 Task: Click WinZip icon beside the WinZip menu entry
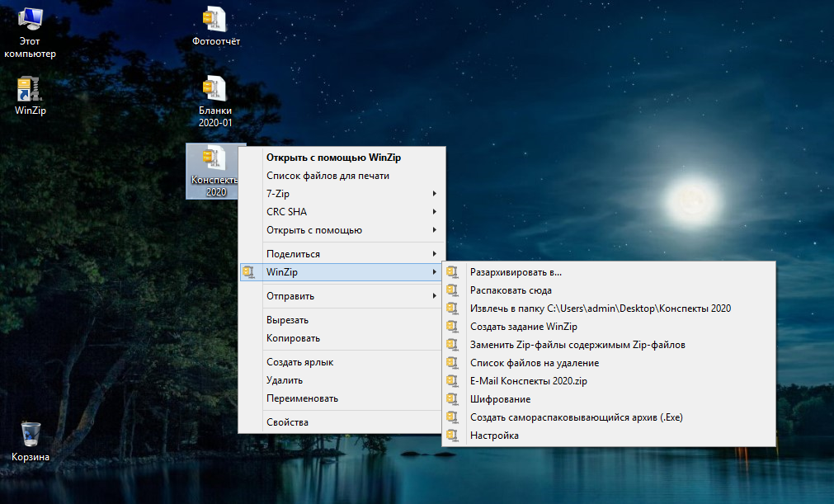tap(248, 272)
